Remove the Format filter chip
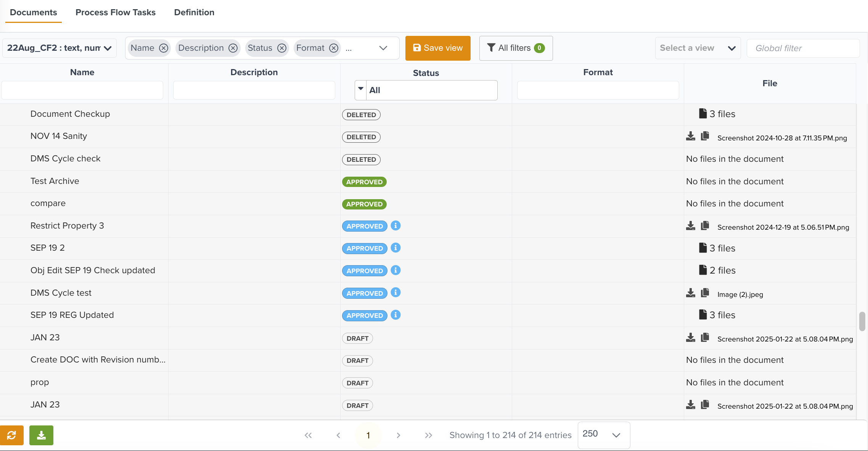 [x=334, y=48]
